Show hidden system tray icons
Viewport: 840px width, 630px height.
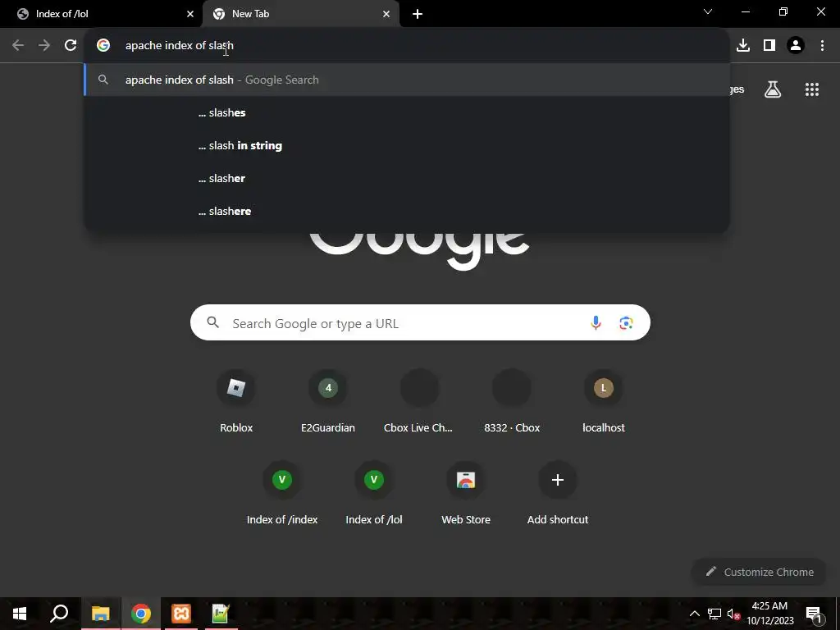pos(694,614)
